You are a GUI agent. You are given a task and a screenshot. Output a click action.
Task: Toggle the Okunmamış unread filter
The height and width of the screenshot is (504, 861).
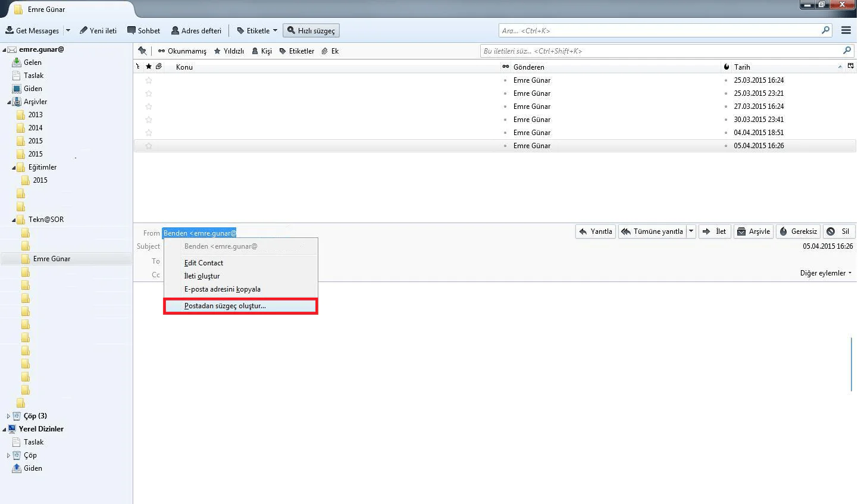click(181, 51)
